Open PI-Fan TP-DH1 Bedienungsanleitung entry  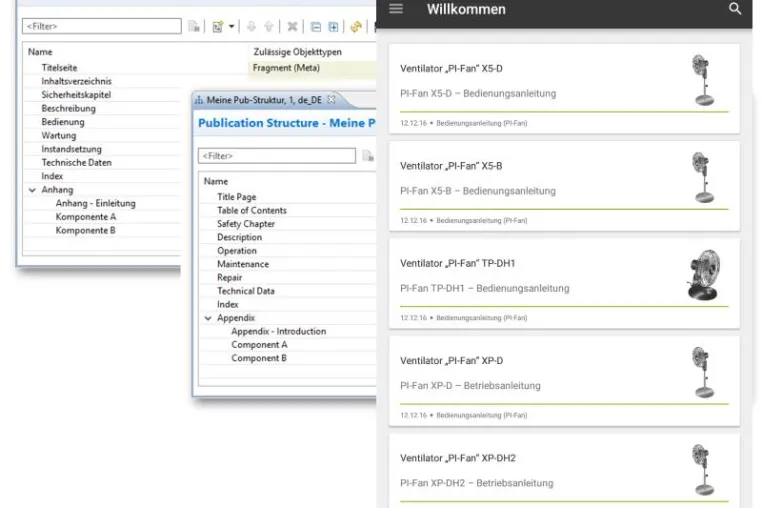click(x=485, y=288)
